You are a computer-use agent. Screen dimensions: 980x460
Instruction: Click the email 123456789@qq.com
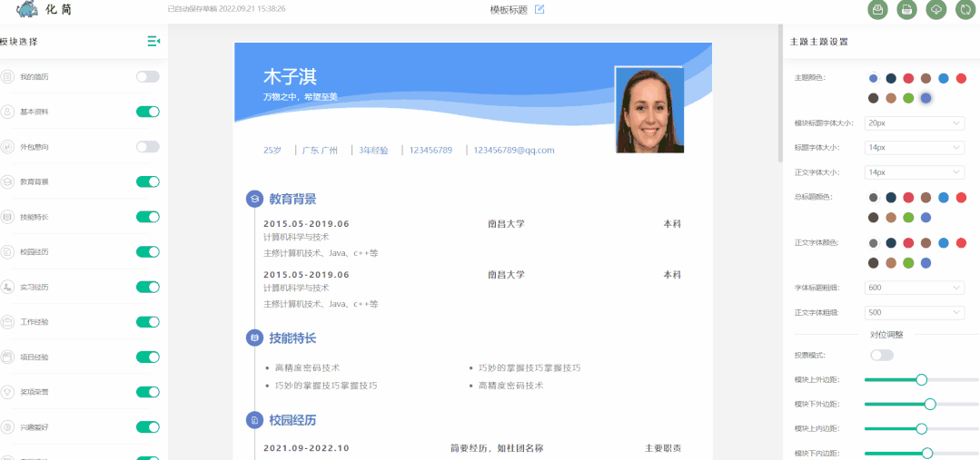click(514, 151)
